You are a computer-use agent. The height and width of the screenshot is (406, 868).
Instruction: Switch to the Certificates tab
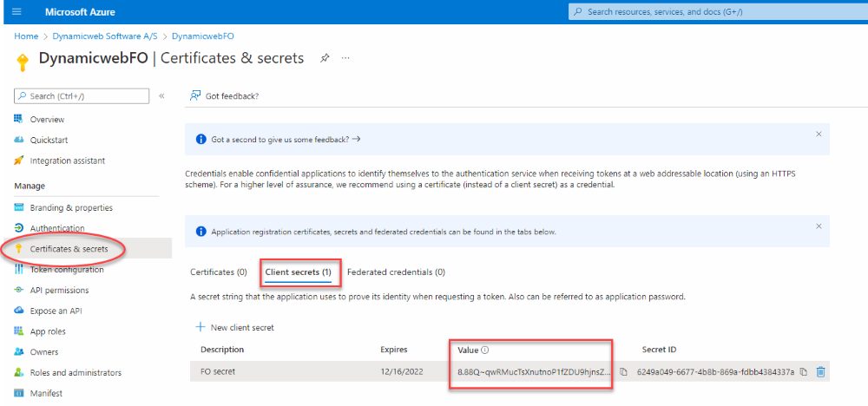click(219, 272)
